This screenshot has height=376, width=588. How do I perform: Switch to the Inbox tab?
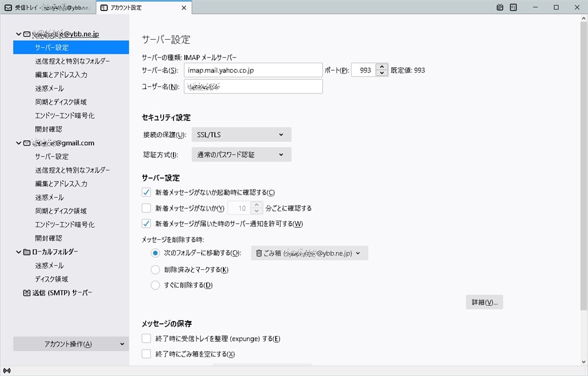(x=48, y=7)
